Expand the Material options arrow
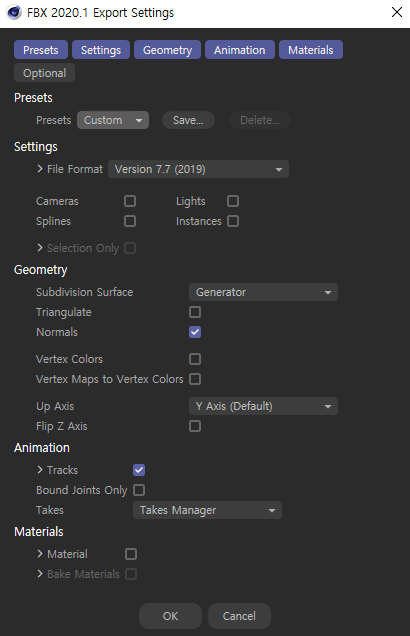The width and height of the screenshot is (410, 636). pyautogui.click(x=40, y=554)
